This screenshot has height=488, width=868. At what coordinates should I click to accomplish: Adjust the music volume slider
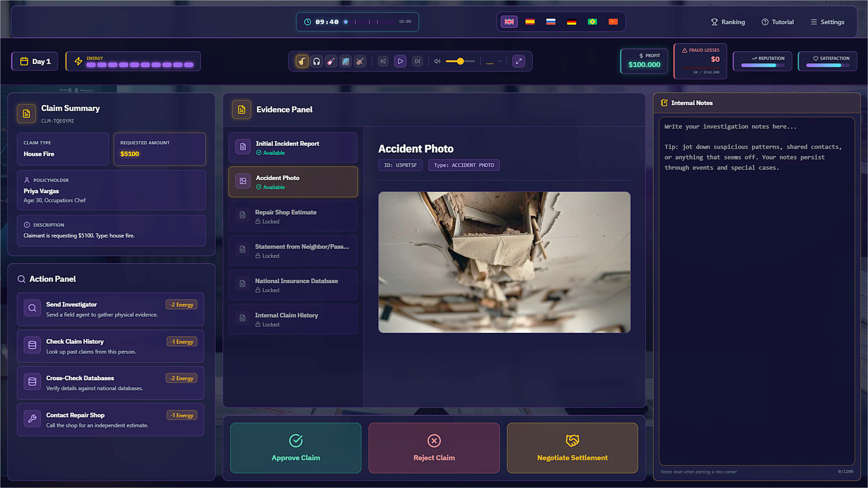[x=460, y=61]
